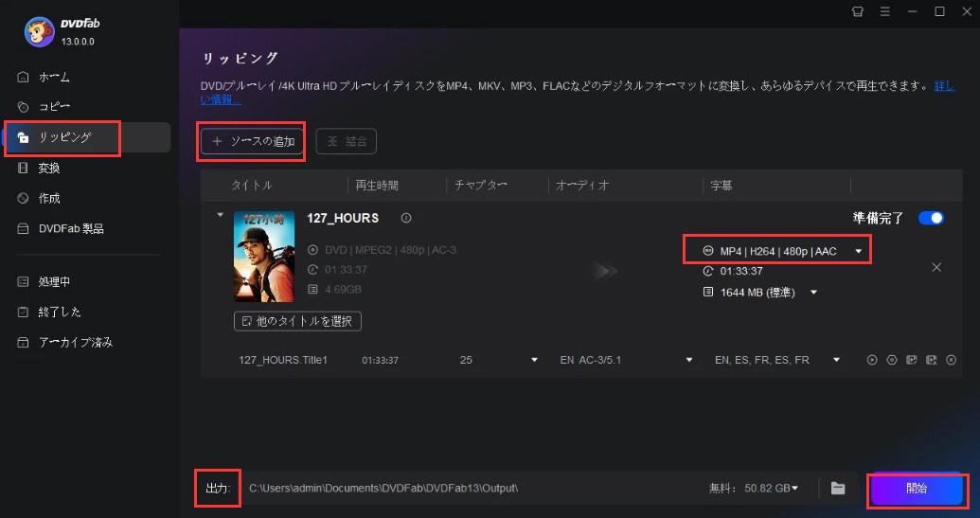Click the 127_HOURS movie poster thumbnail
The width and height of the screenshot is (980, 518).
pyautogui.click(x=264, y=257)
